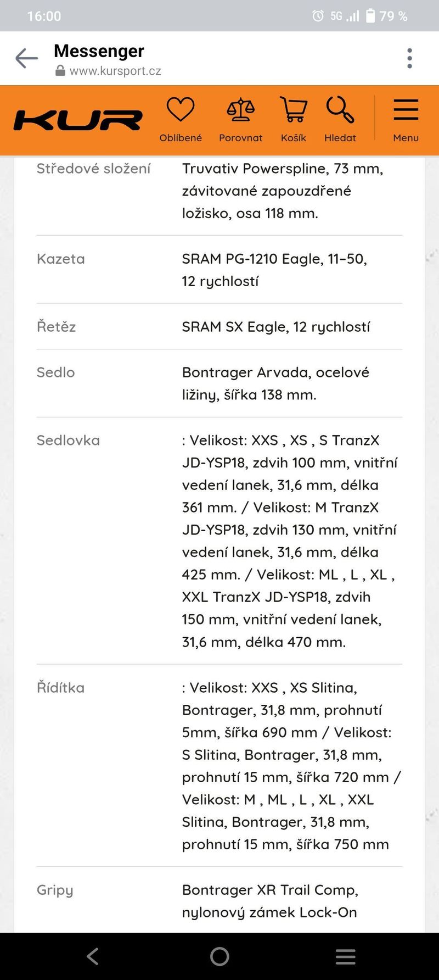Tap the www.kursport.cz address text
The height and width of the screenshot is (980, 439).
tap(115, 71)
